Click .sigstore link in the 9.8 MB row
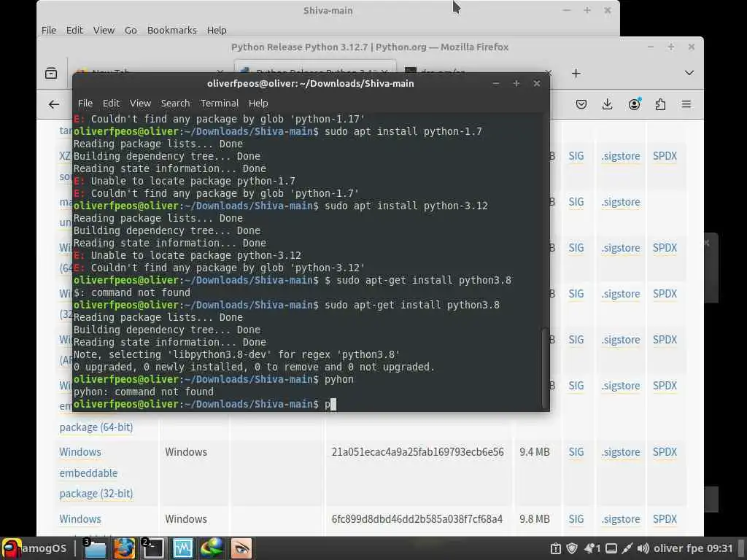The width and height of the screenshot is (747, 560). [620, 519]
